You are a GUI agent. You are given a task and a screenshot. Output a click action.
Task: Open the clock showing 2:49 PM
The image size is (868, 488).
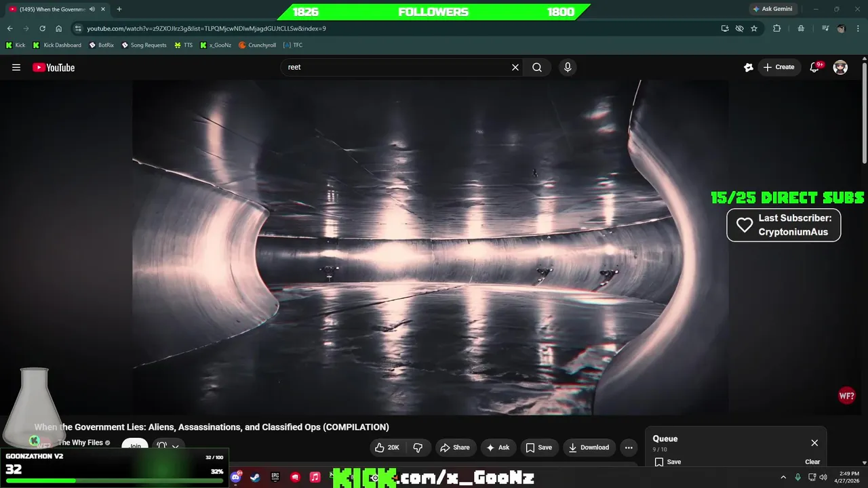point(848,477)
